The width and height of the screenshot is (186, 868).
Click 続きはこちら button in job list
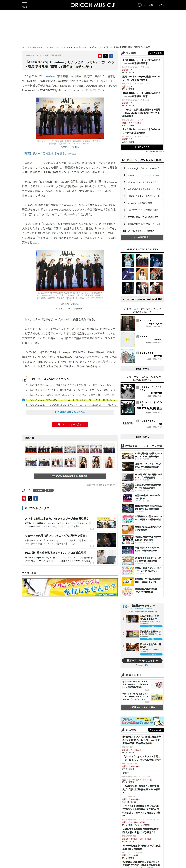point(142,147)
